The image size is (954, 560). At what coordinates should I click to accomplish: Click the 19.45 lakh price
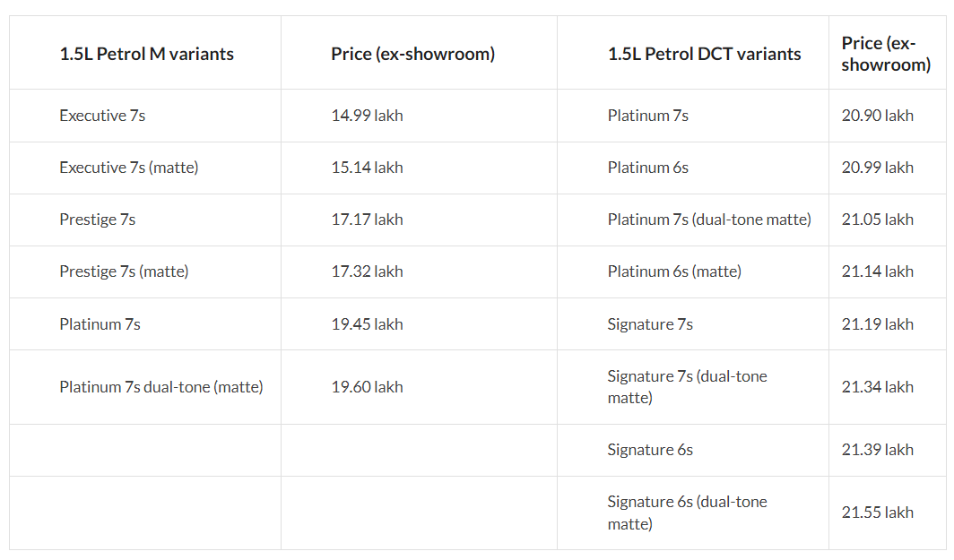[367, 324]
